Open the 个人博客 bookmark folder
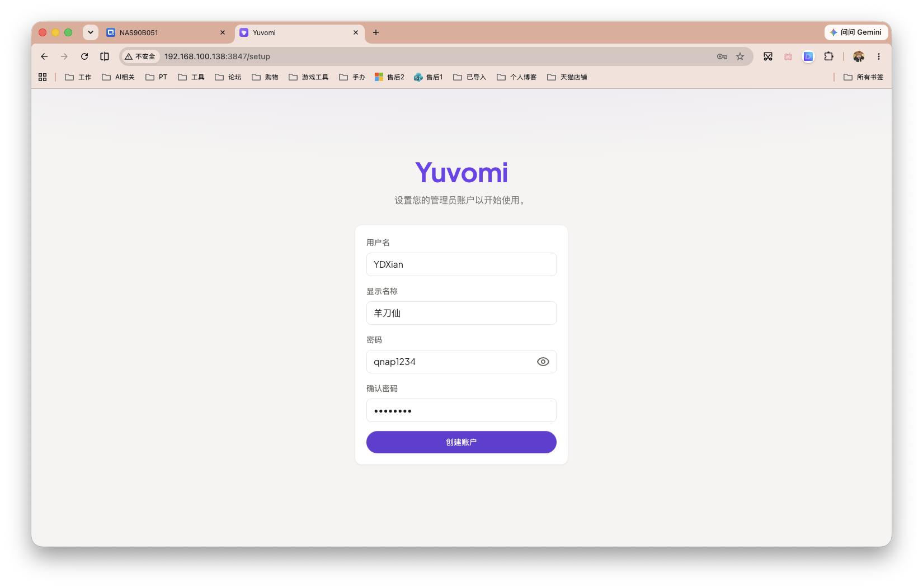The image size is (923, 588). click(x=517, y=77)
